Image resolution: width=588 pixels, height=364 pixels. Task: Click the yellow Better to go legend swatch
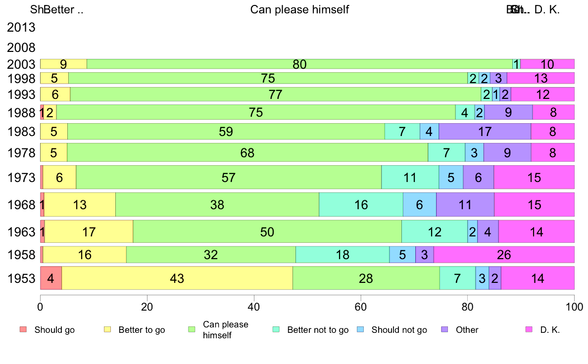coord(107,329)
